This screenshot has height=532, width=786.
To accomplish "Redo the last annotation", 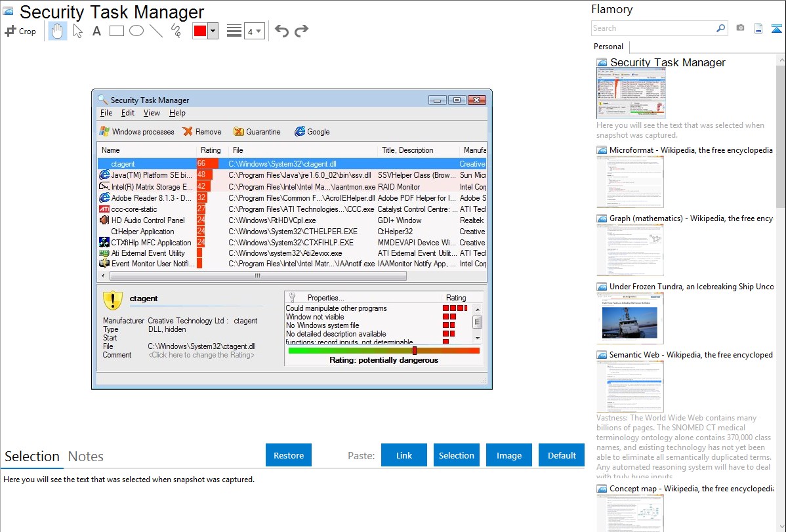I will (301, 31).
